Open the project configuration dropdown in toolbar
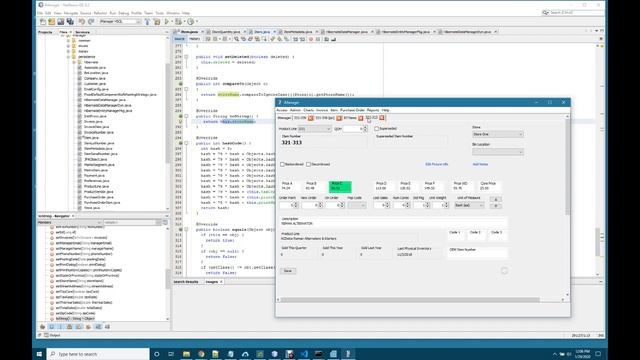Screen dimensions: 640x360 [120, 22]
